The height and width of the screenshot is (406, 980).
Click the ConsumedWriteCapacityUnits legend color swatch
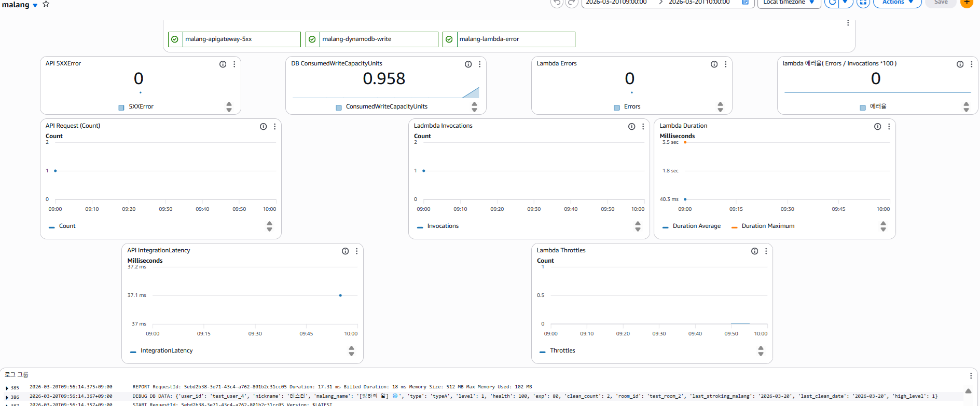(339, 107)
